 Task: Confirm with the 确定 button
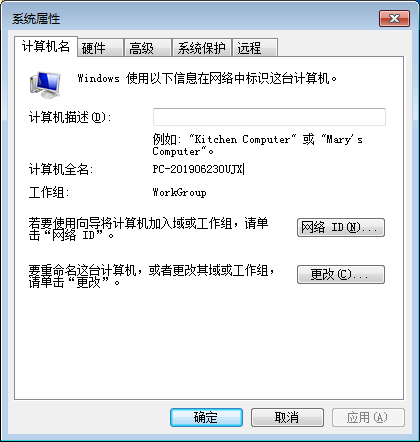click(x=206, y=417)
